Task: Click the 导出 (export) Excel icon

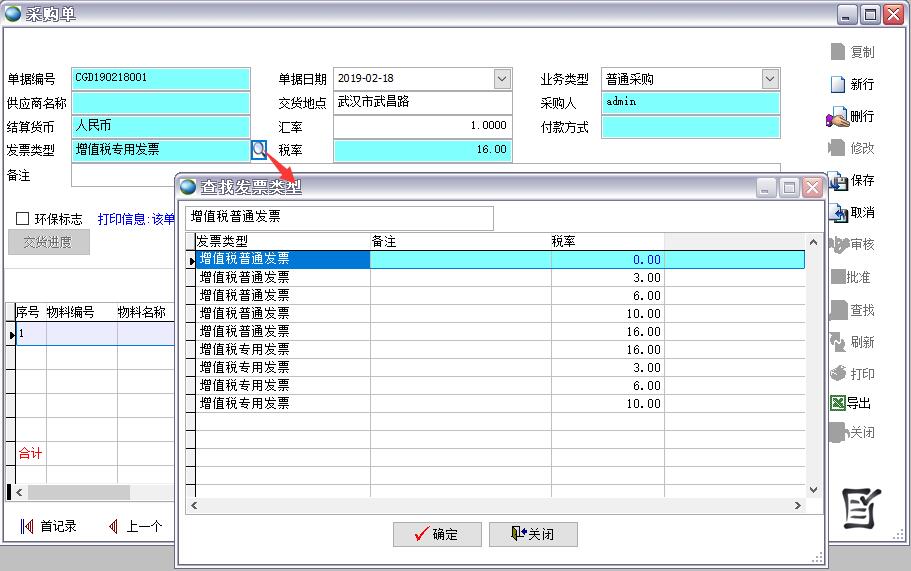Action: tap(838, 403)
